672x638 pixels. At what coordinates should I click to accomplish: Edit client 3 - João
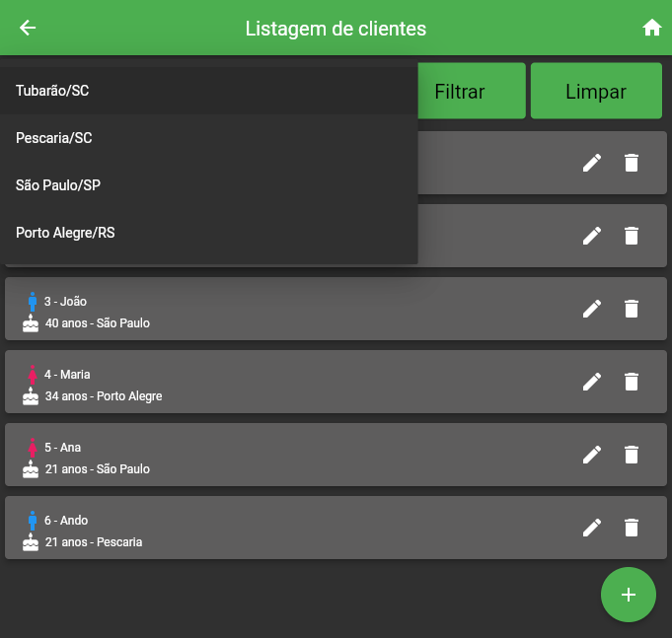pyautogui.click(x=592, y=309)
